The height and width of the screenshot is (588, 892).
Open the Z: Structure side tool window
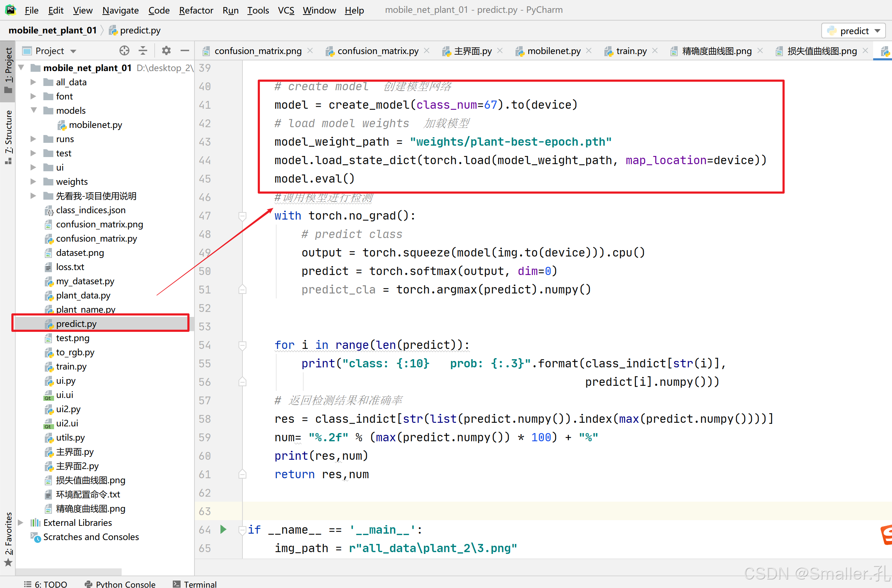tap(8, 137)
